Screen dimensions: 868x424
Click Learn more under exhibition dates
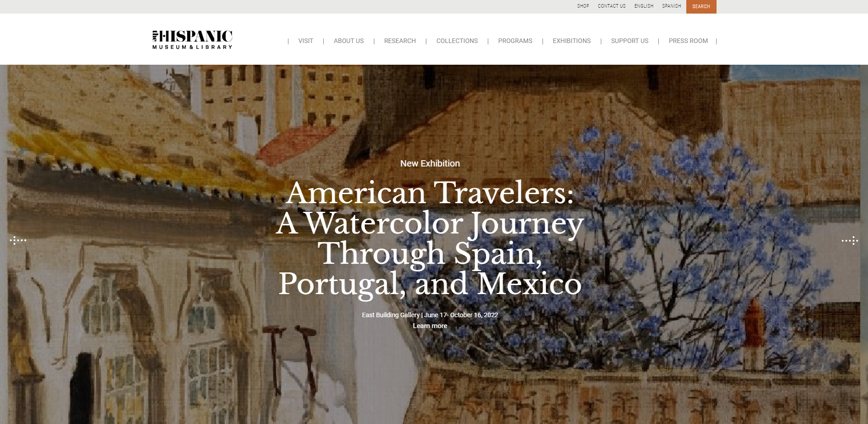point(430,326)
